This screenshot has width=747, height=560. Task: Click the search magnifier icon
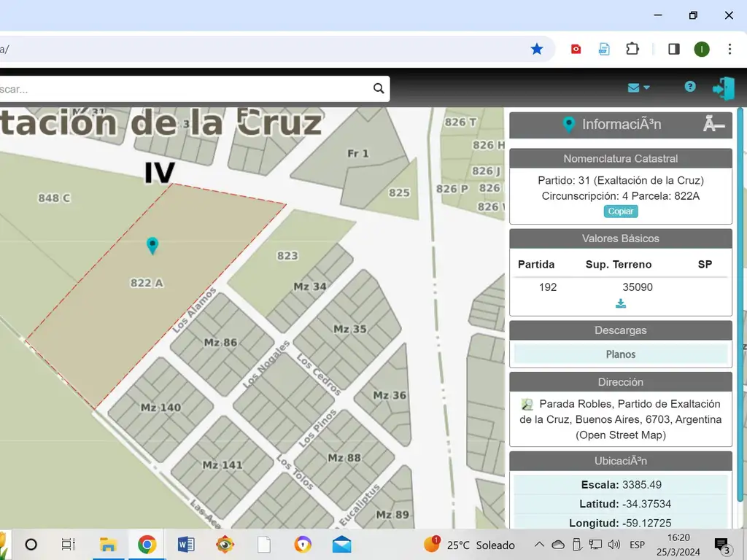coord(379,88)
